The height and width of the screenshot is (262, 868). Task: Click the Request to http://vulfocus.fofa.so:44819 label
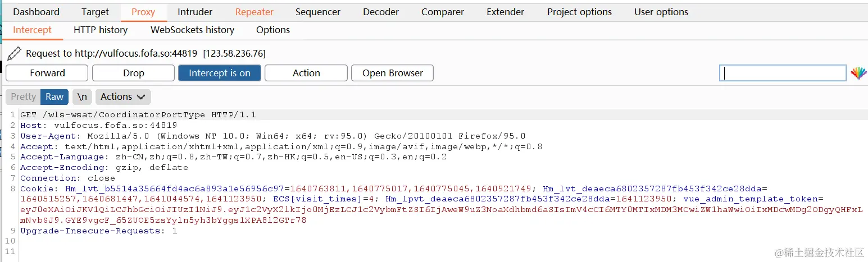click(x=111, y=53)
